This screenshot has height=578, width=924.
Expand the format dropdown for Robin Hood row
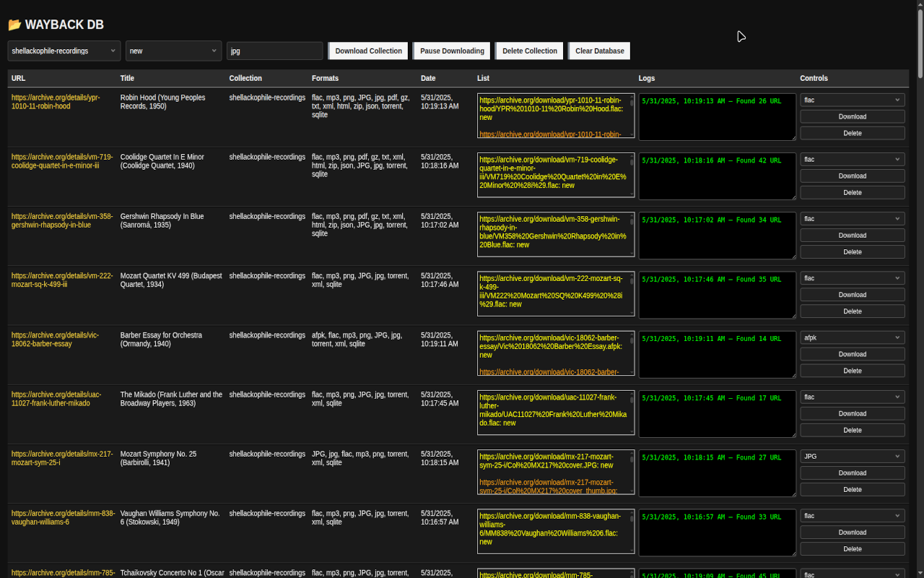click(x=853, y=100)
